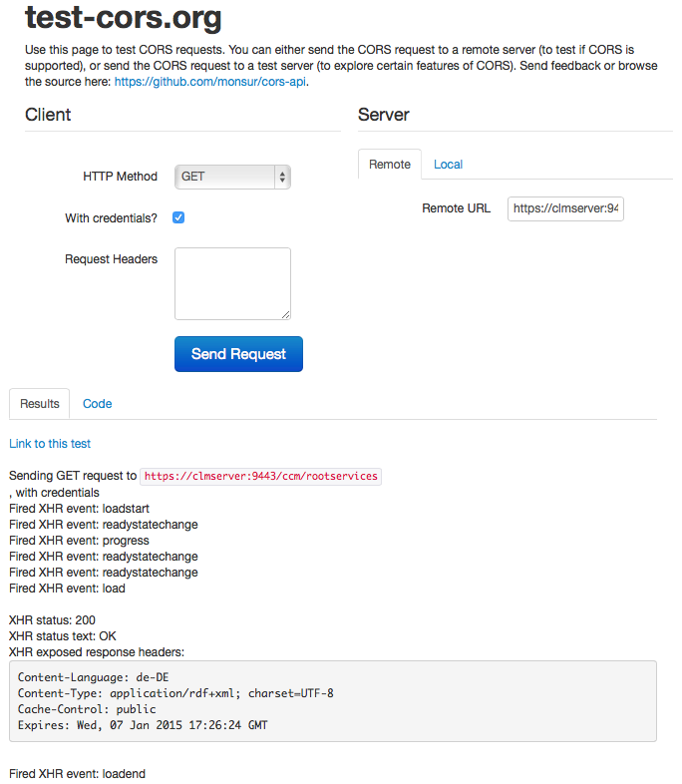Click the Remote URL label

pos(456,208)
